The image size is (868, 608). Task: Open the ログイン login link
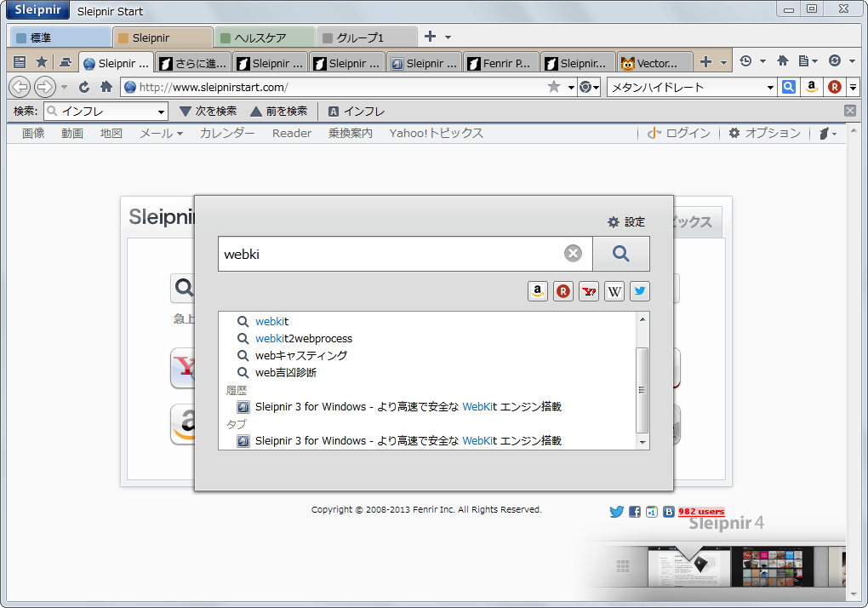click(679, 133)
